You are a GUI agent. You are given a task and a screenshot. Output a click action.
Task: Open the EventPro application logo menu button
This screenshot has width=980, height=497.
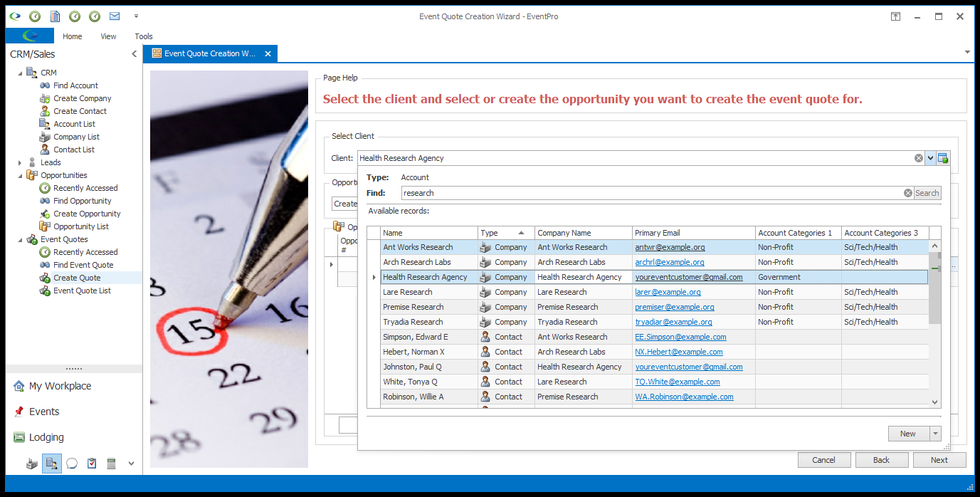click(x=30, y=36)
